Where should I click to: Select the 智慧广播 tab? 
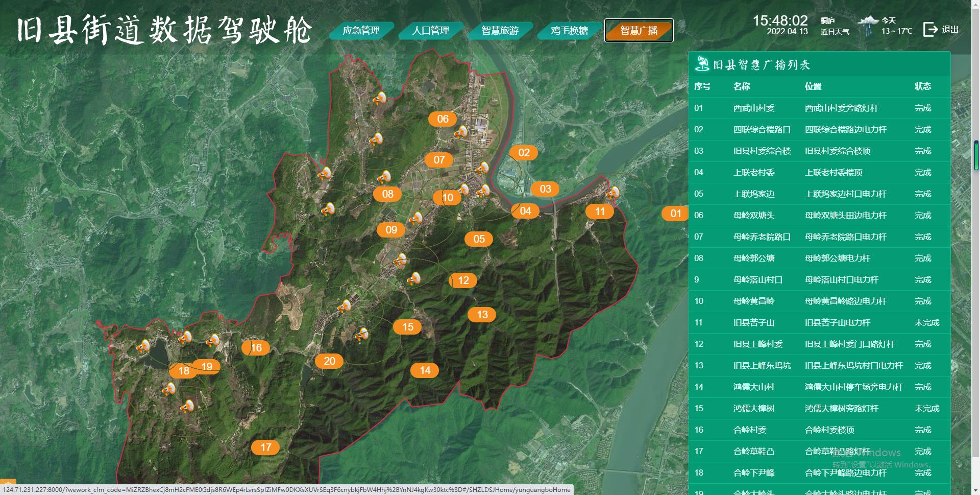click(x=639, y=31)
